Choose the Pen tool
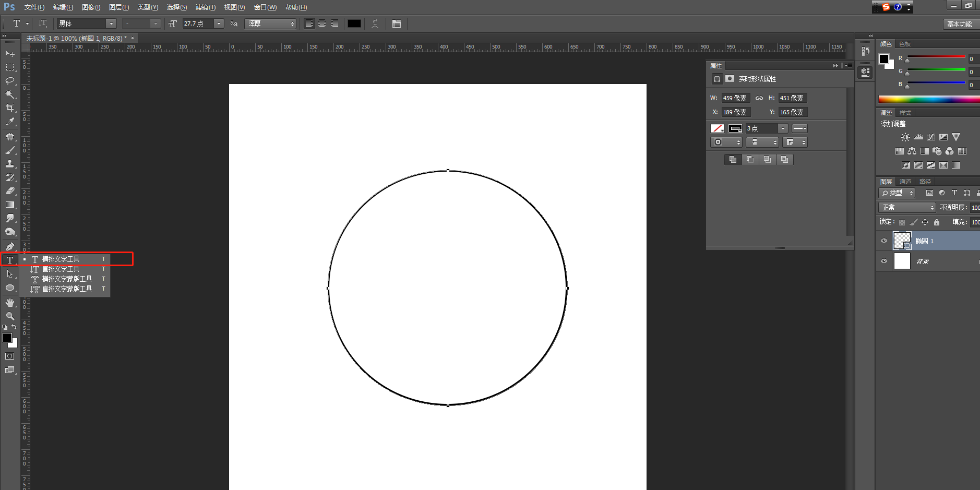The width and height of the screenshot is (980, 490). click(9, 246)
